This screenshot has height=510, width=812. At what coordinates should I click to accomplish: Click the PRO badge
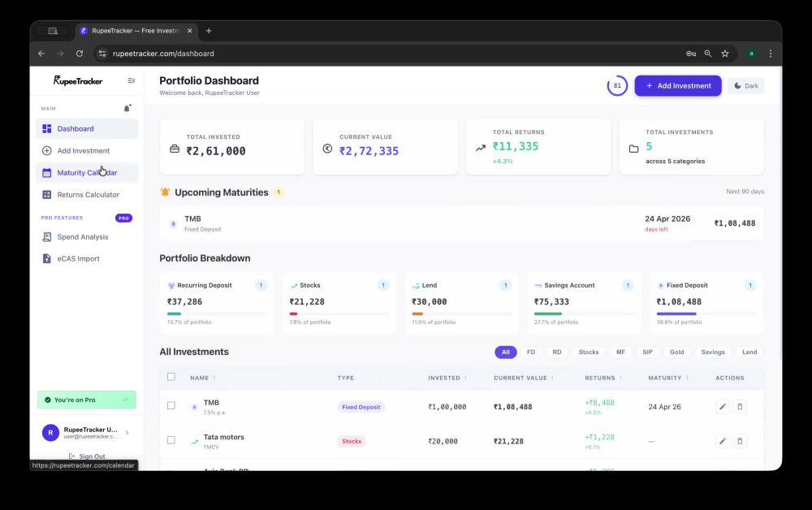click(123, 218)
